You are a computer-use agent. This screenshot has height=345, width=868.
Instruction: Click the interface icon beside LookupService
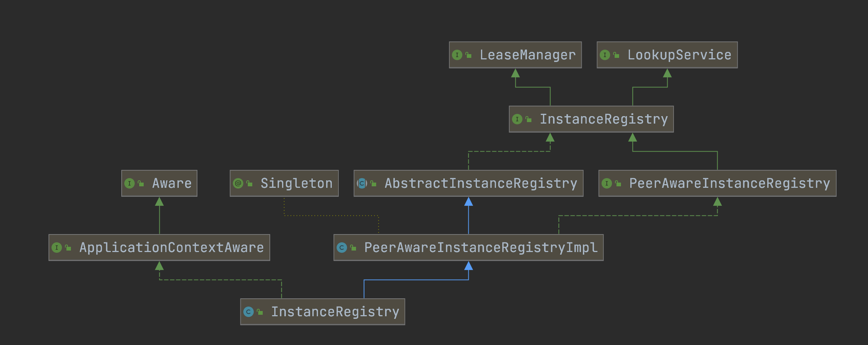(605, 55)
